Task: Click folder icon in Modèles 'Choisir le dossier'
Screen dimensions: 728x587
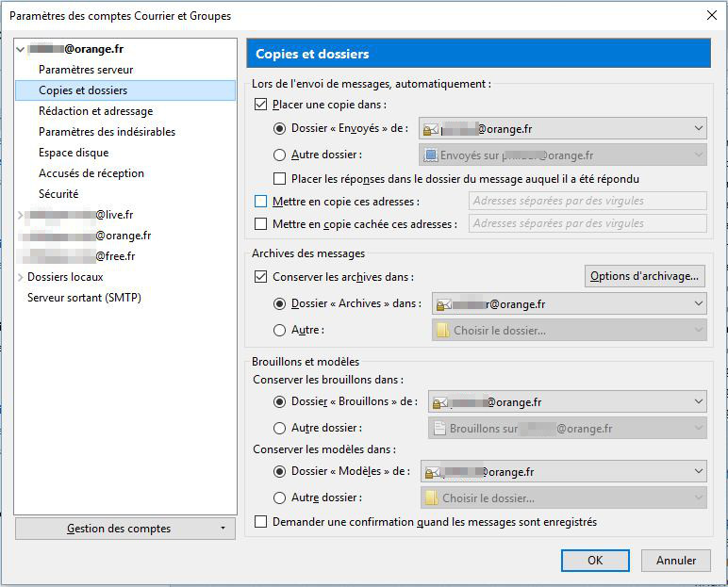Action: click(432, 498)
